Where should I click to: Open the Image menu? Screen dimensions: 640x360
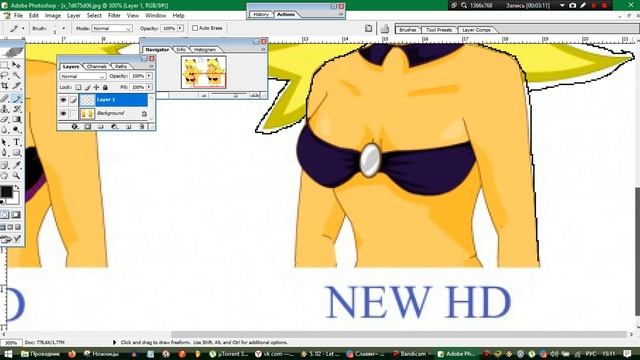coord(53,16)
